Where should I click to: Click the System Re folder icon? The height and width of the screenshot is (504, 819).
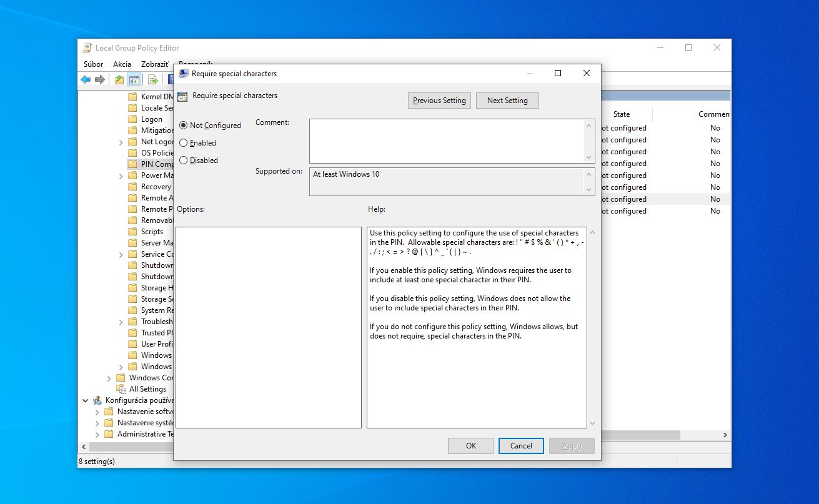coord(132,310)
